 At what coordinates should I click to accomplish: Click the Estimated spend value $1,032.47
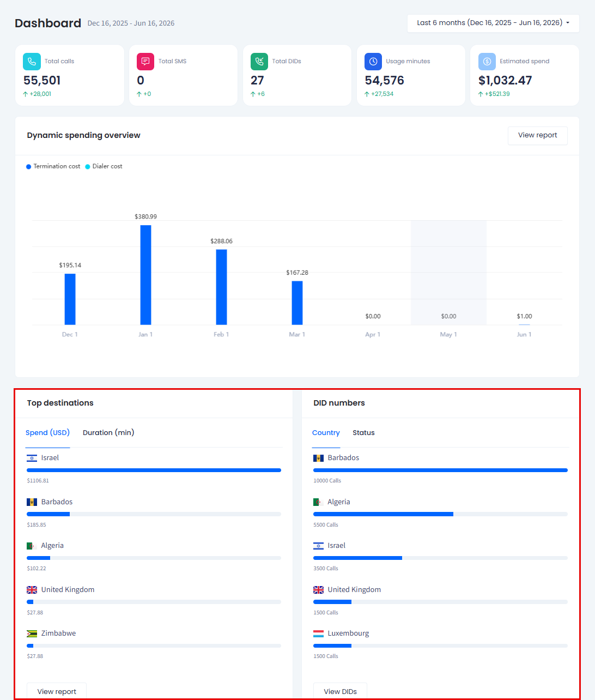point(505,81)
